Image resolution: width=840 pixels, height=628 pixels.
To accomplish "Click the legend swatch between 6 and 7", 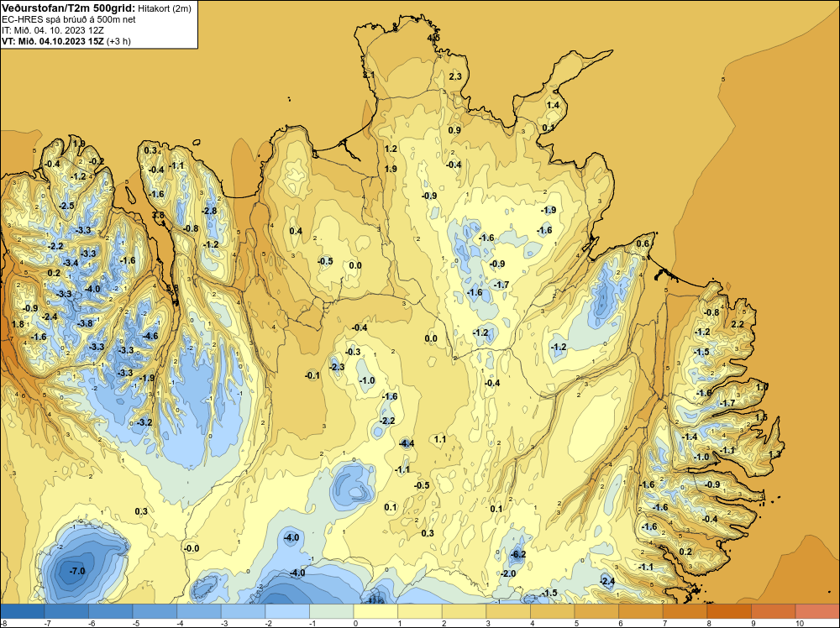I will (641, 611).
